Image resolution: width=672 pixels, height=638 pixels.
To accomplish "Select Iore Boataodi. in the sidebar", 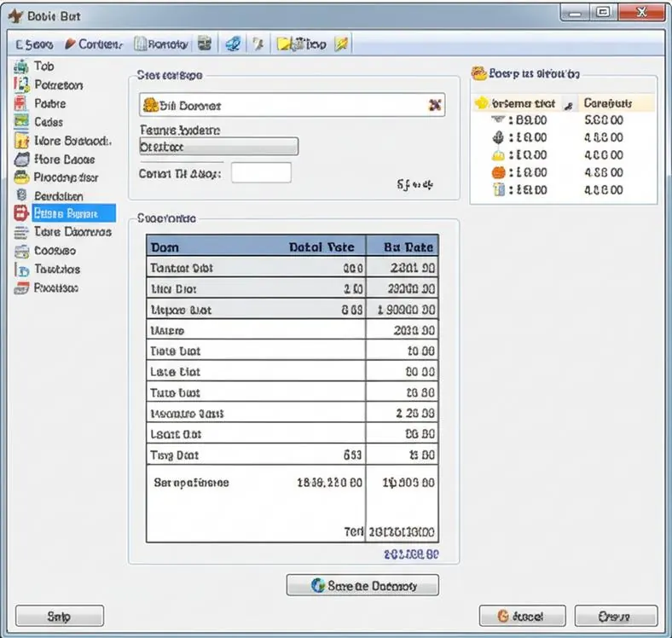I will (x=72, y=141).
